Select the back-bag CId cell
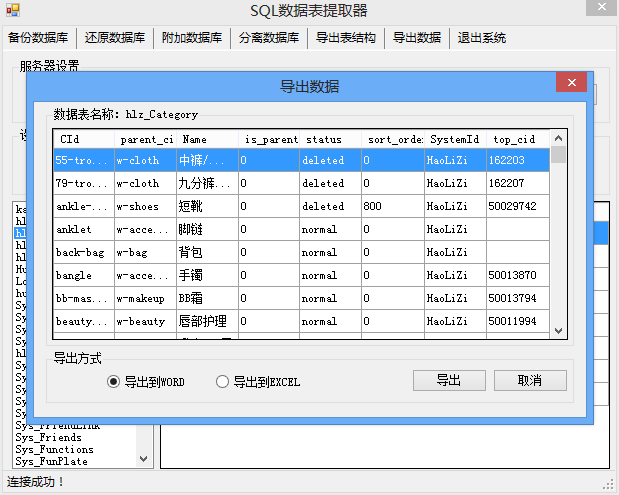This screenshot has width=619, height=495. click(x=84, y=252)
